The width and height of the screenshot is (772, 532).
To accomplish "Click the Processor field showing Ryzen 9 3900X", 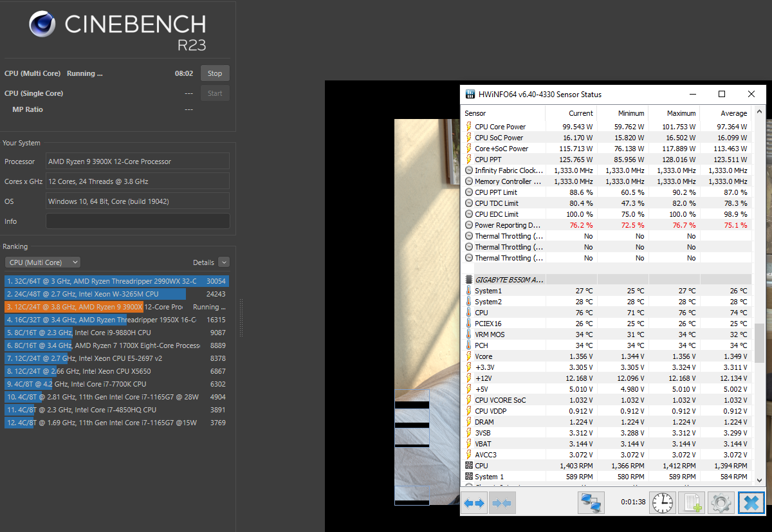I will 138,161.
